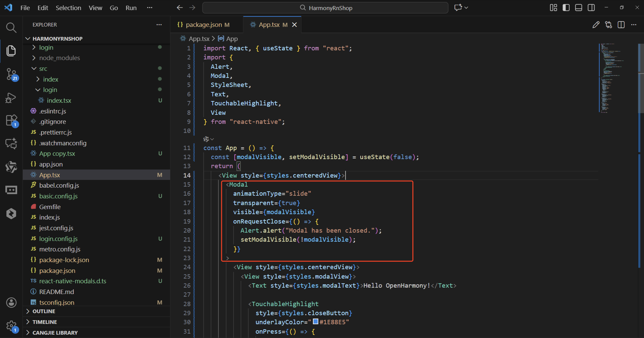The width and height of the screenshot is (644, 338).
Task: Click the pencil edit icon in editor toolbar
Action: click(596, 25)
